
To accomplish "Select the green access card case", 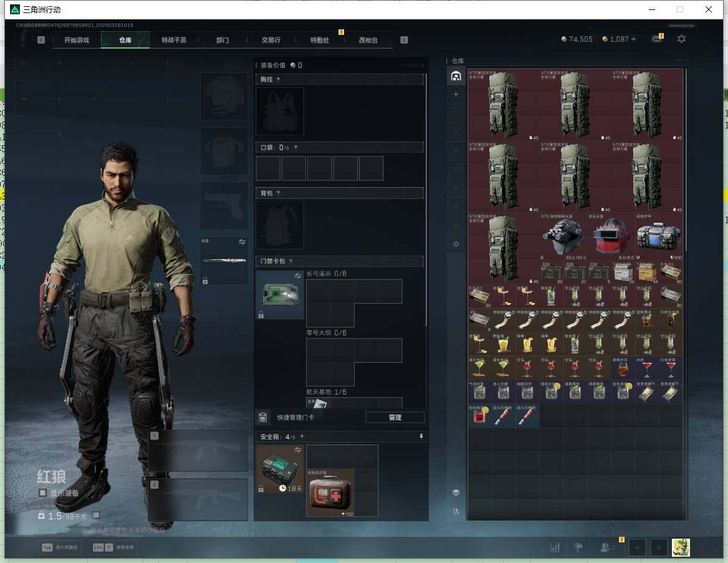I will [280, 294].
